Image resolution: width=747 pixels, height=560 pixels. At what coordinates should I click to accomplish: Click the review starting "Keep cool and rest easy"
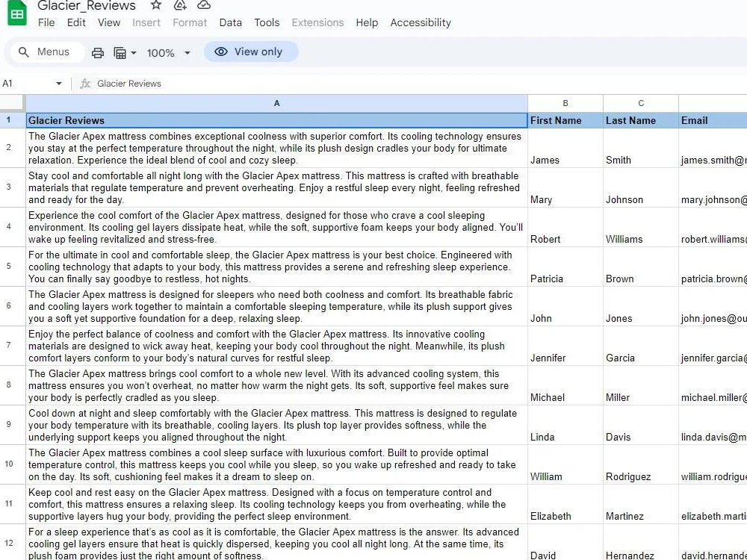[x=277, y=503]
